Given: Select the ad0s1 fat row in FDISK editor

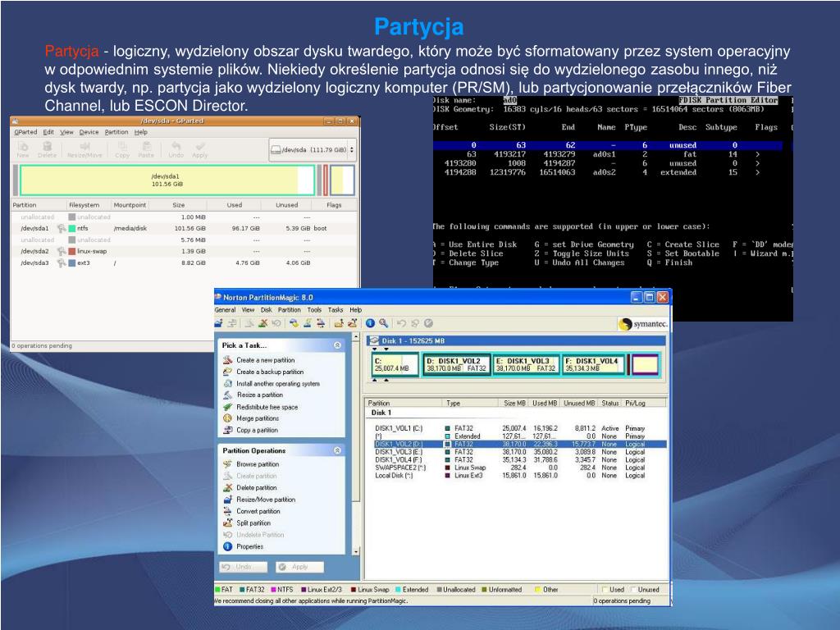Looking at the screenshot, I should [x=608, y=154].
